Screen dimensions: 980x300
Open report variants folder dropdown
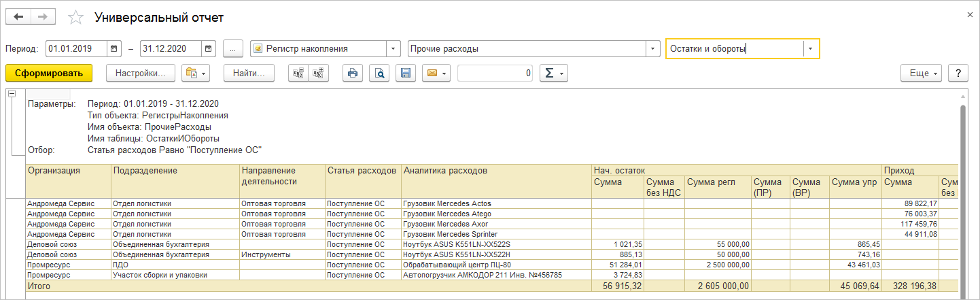[x=195, y=73]
